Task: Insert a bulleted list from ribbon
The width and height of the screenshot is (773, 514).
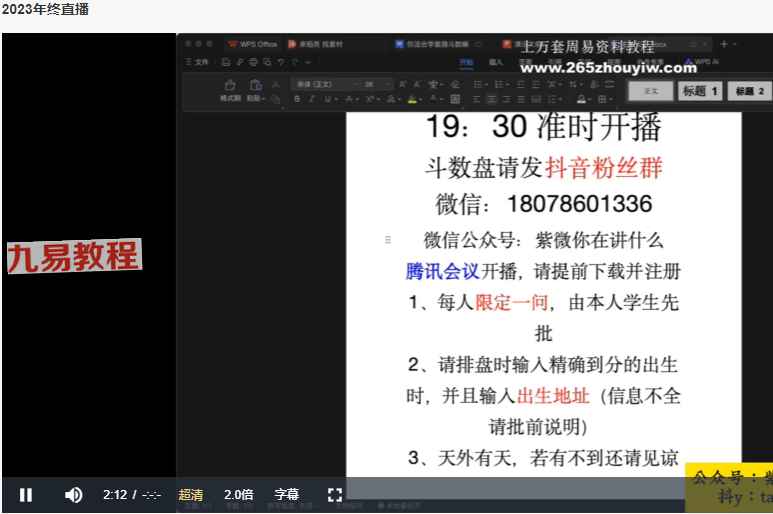Action: click(x=477, y=84)
